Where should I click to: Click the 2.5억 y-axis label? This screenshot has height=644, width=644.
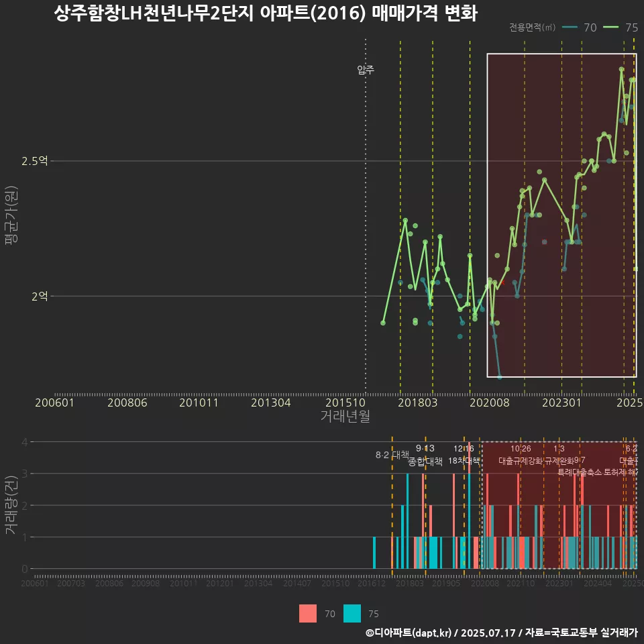[x=35, y=161]
